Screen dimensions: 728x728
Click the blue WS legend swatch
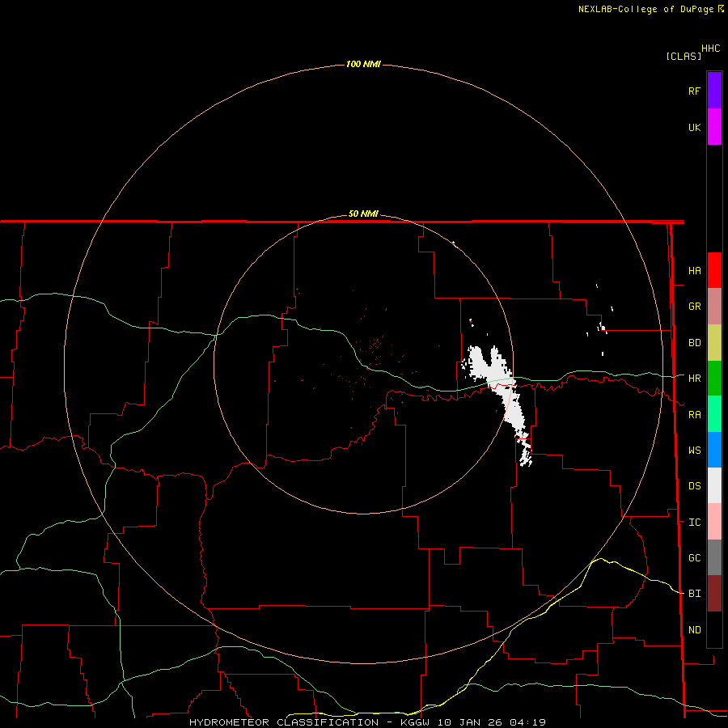click(x=714, y=450)
